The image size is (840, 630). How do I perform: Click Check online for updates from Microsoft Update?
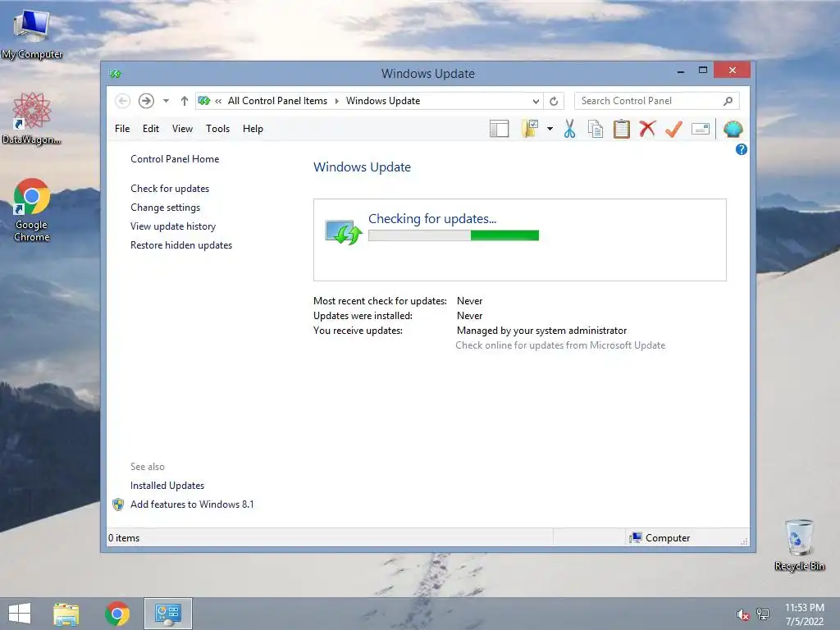pyautogui.click(x=560, y=345)
